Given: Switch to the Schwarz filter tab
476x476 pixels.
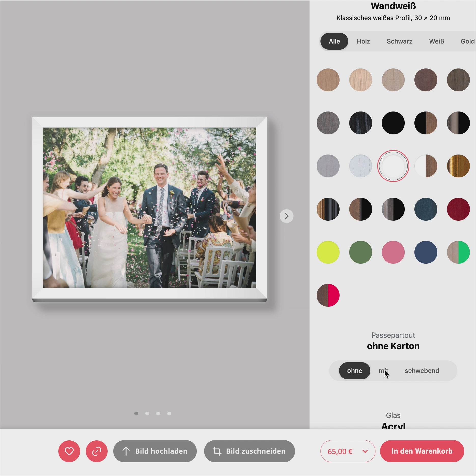Looking at the screenshot, I should tap(399, 41).
